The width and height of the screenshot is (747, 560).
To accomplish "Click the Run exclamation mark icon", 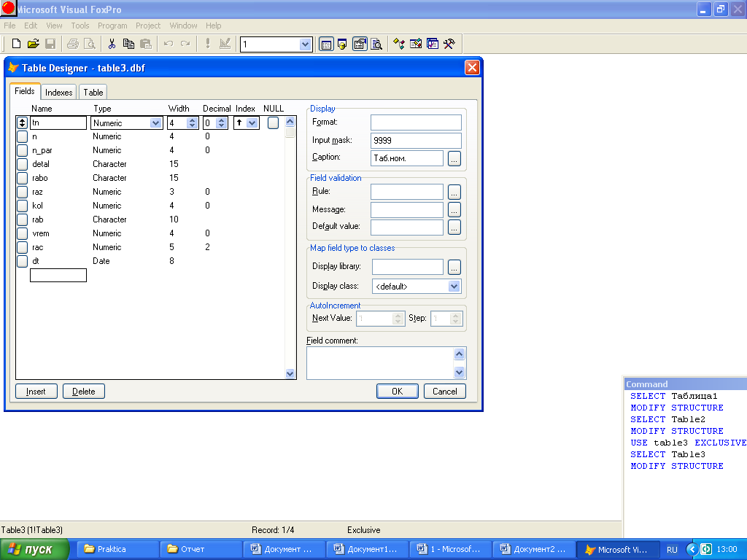I will 208,44.
